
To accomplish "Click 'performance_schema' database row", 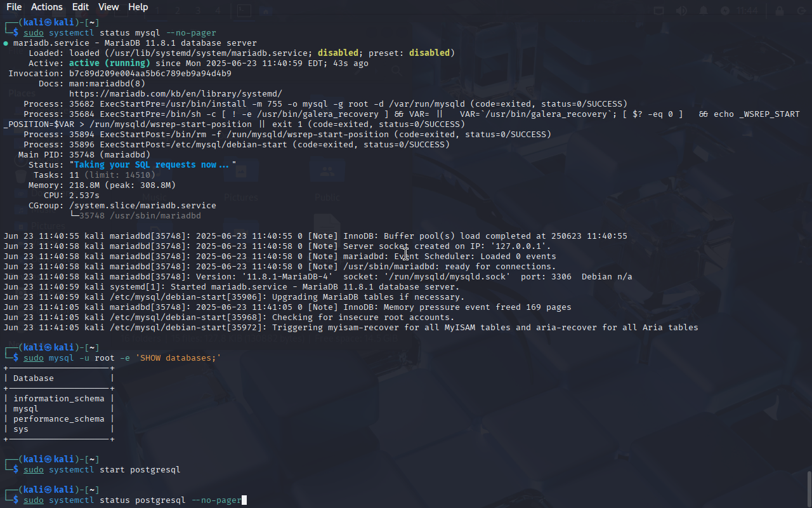I will pos(59,418).
